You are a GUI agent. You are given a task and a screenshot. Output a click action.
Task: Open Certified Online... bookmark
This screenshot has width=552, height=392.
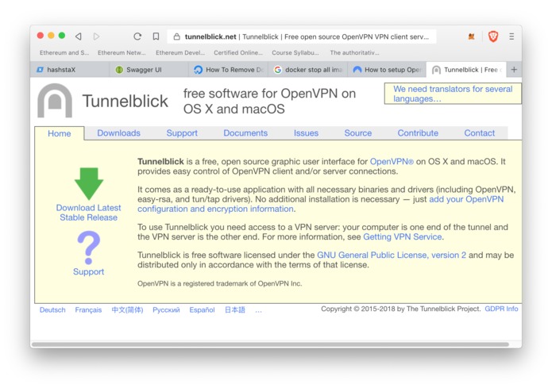tap(238, 52)
